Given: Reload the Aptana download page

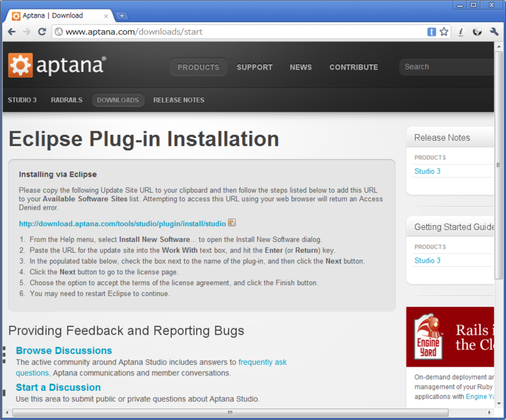Looking at the screenshot, I should (42, 32).
